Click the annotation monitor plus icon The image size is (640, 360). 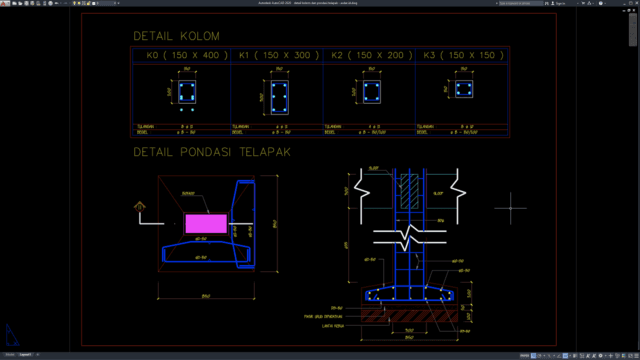(x=611, y=356)
